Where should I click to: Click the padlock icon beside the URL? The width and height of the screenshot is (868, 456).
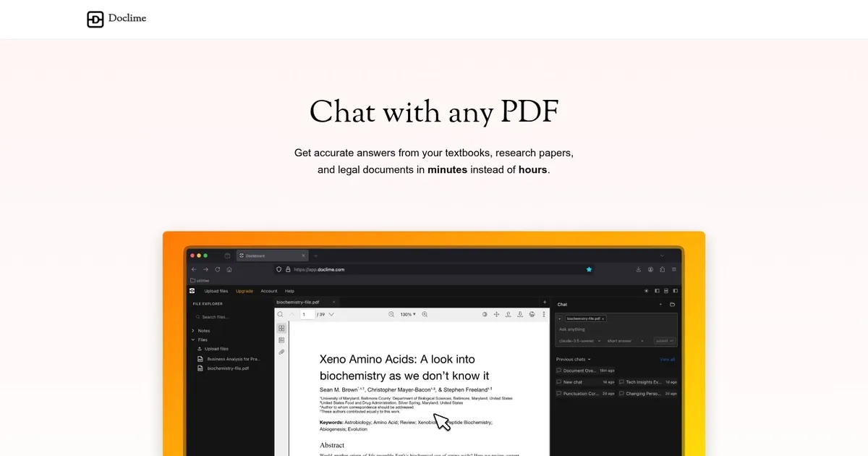(x=287, y=269)
